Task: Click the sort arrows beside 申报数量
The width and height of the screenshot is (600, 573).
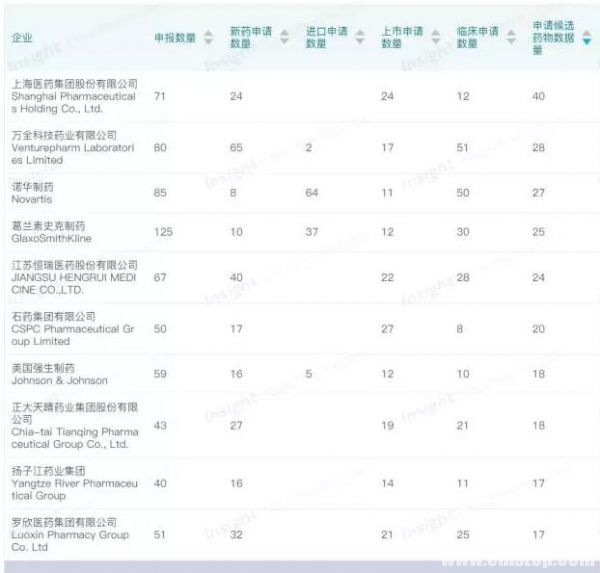Action: point(208,38)
